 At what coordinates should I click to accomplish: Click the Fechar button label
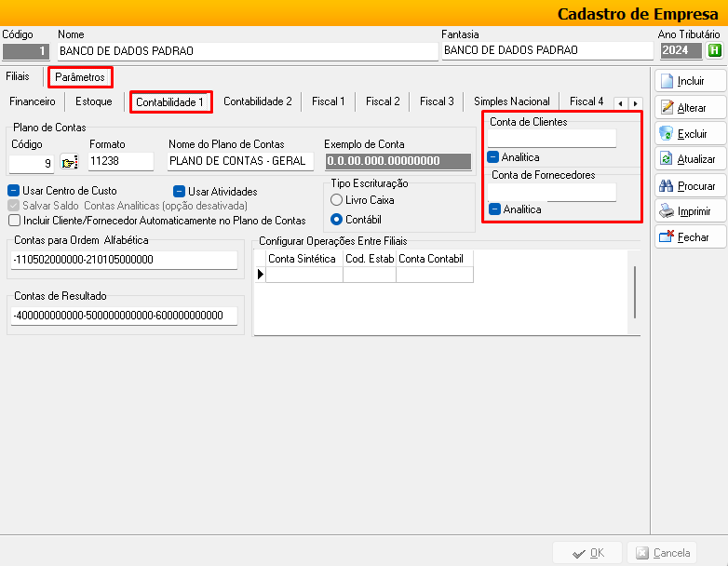tap(694, 237)
